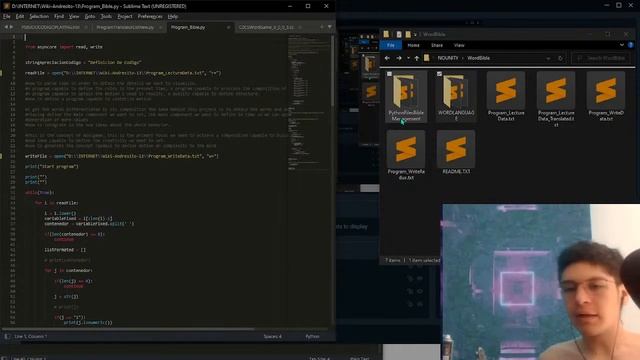Open the Project menu
The image size is (640, 360).
pos(125,16)
